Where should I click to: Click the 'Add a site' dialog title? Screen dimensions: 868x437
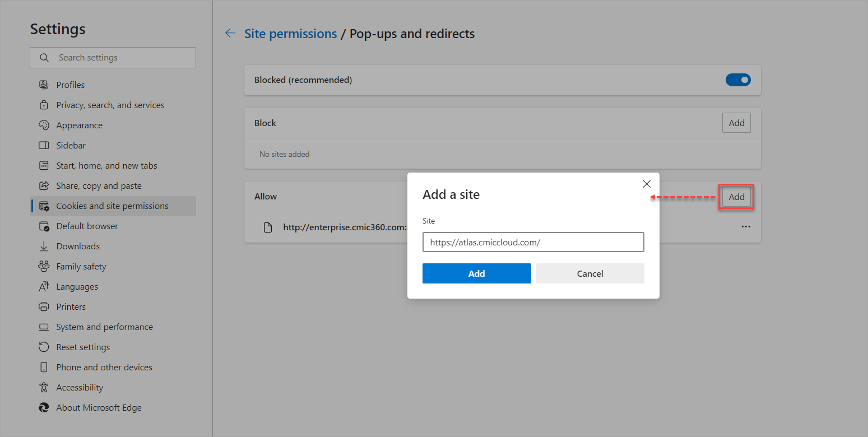pyautogui.click(x=451, y=194)
